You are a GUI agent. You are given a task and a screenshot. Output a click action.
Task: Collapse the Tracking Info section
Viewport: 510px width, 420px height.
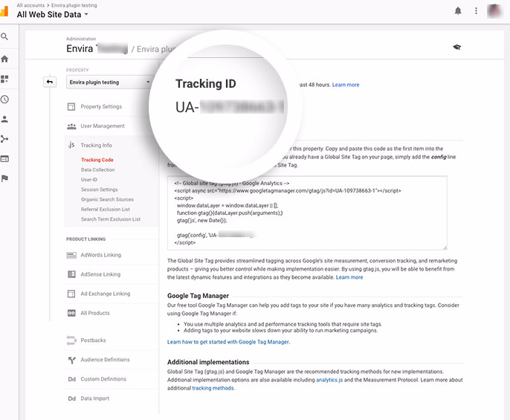tap(96, 146)
